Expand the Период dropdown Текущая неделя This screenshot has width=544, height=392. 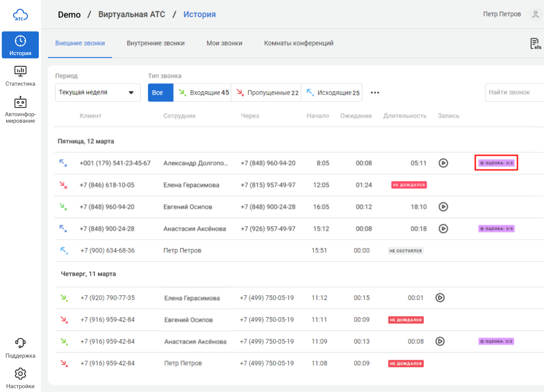click(98, 92)
